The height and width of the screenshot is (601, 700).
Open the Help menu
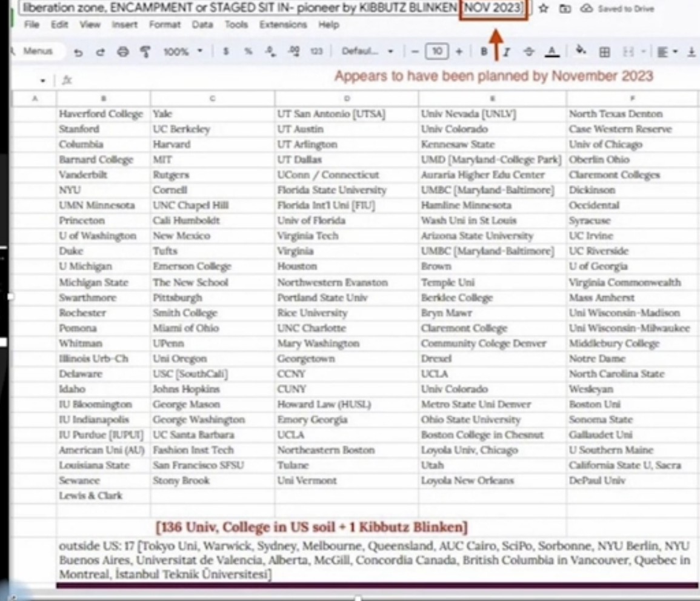328,25
